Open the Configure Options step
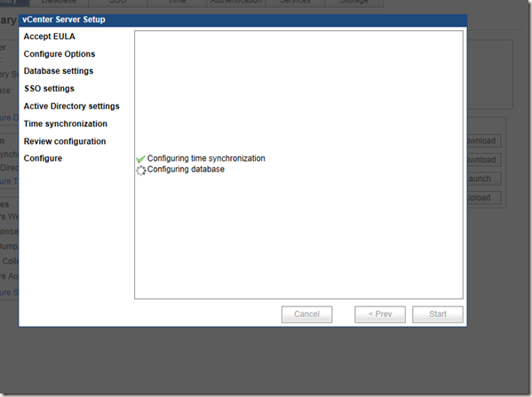The image size is (532, 397). pos(60,54)
